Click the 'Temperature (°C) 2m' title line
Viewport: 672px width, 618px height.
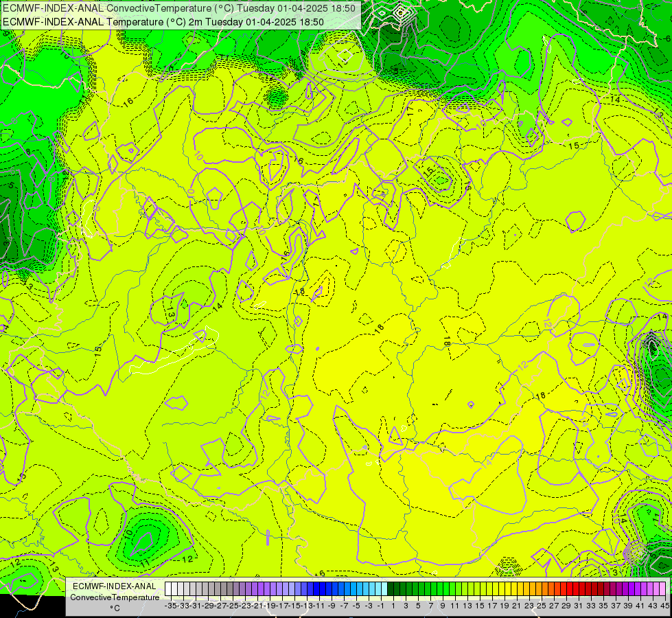pyautogui.click(x=163, y=22)
